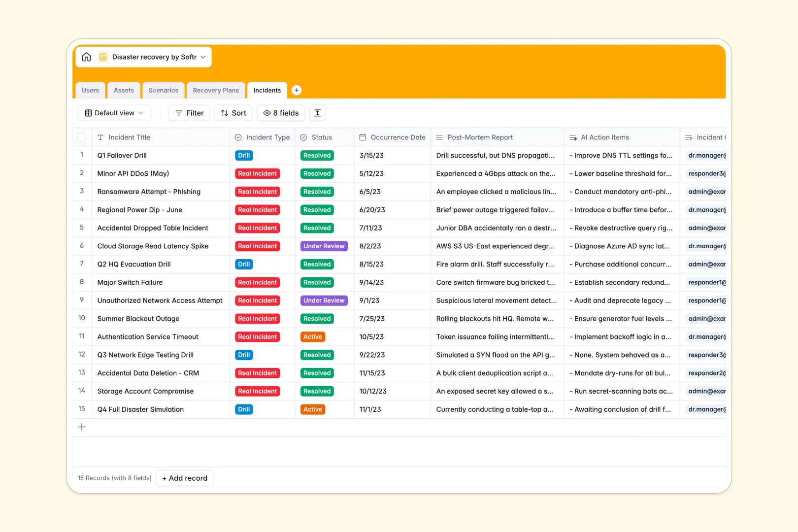
Task: Open the Default view dropdown
Action: coord(114,113)
